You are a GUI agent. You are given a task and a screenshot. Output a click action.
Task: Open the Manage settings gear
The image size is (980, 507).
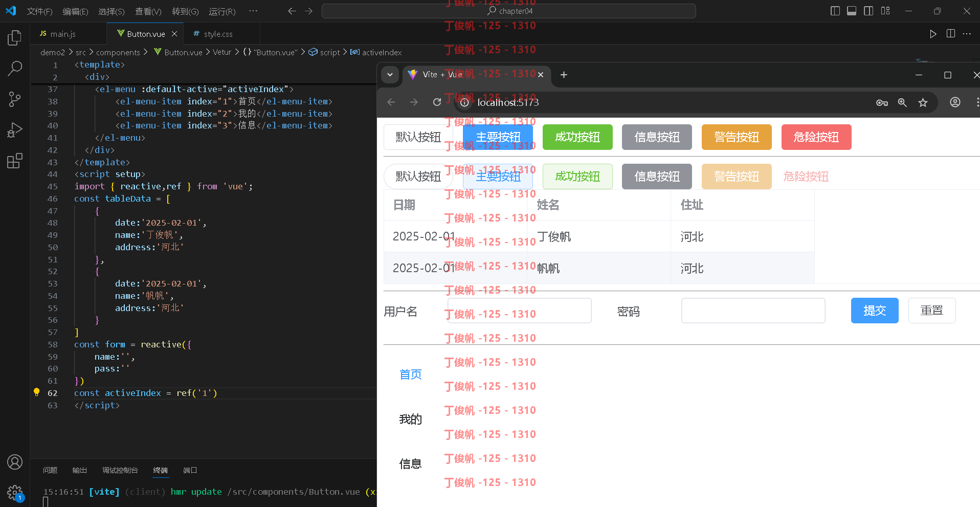(15, 493)
